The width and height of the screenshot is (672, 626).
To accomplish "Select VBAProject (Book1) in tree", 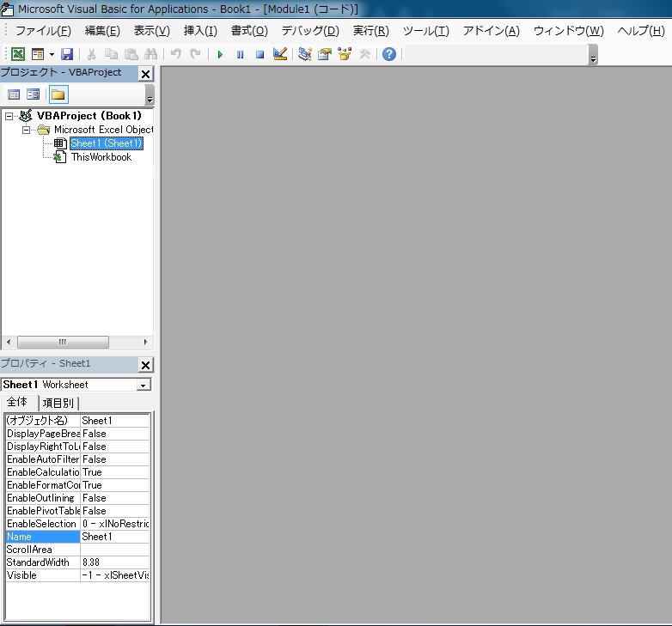I will pyautogui.click(x=89, y=116).
